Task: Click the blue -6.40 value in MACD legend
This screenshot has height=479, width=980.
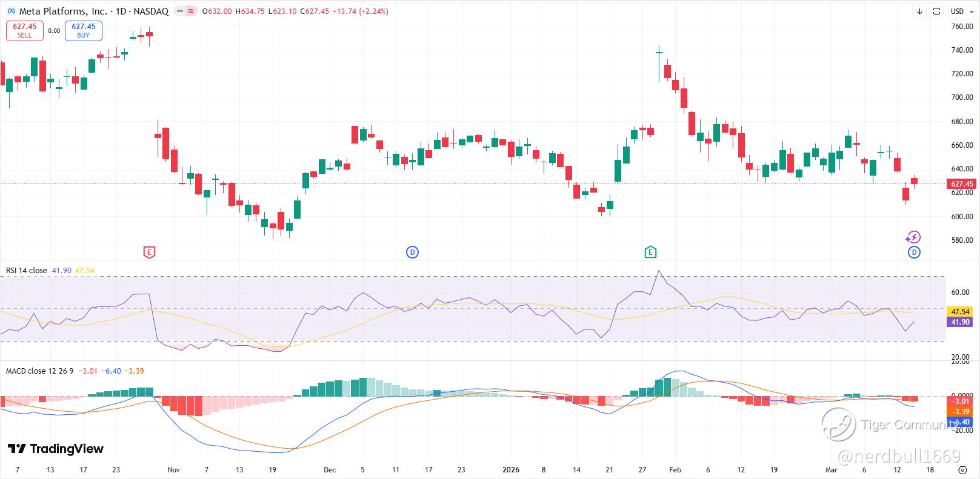Action: (x=111, y=371)
